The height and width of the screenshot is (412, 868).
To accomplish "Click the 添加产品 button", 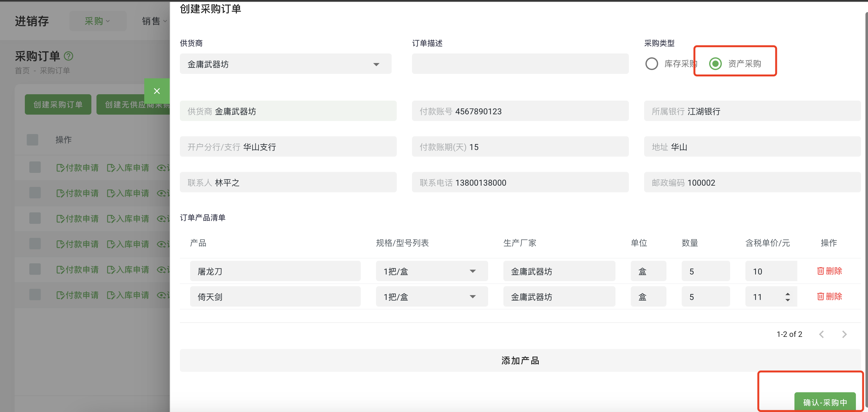I will click(520, 360).
